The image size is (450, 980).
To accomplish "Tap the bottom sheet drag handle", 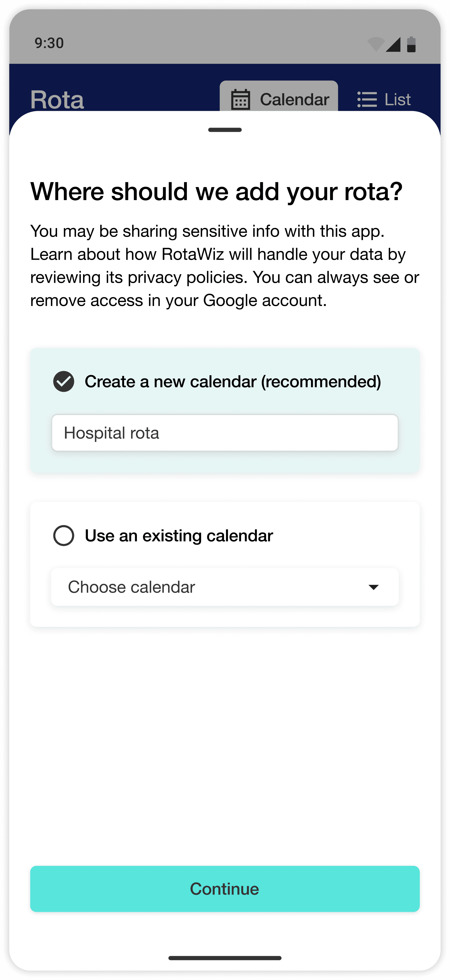I will (225, 130).
